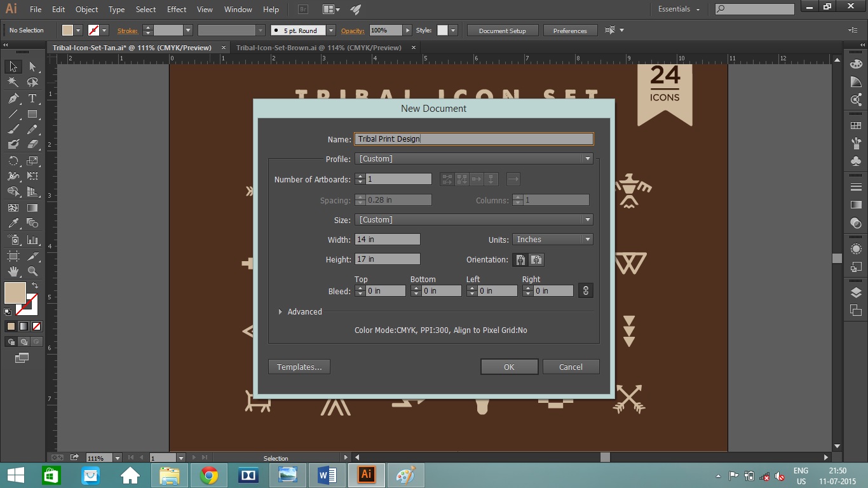Open the Stroke panel lines icon

[x=856, y=187]
